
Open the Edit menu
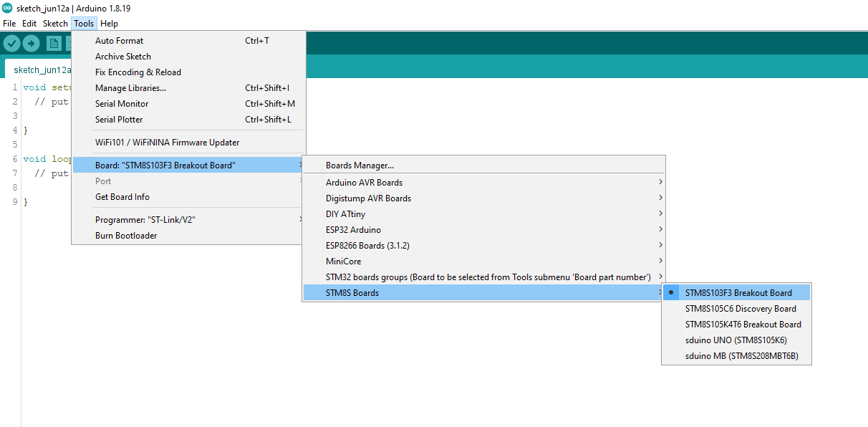(29, 24)
